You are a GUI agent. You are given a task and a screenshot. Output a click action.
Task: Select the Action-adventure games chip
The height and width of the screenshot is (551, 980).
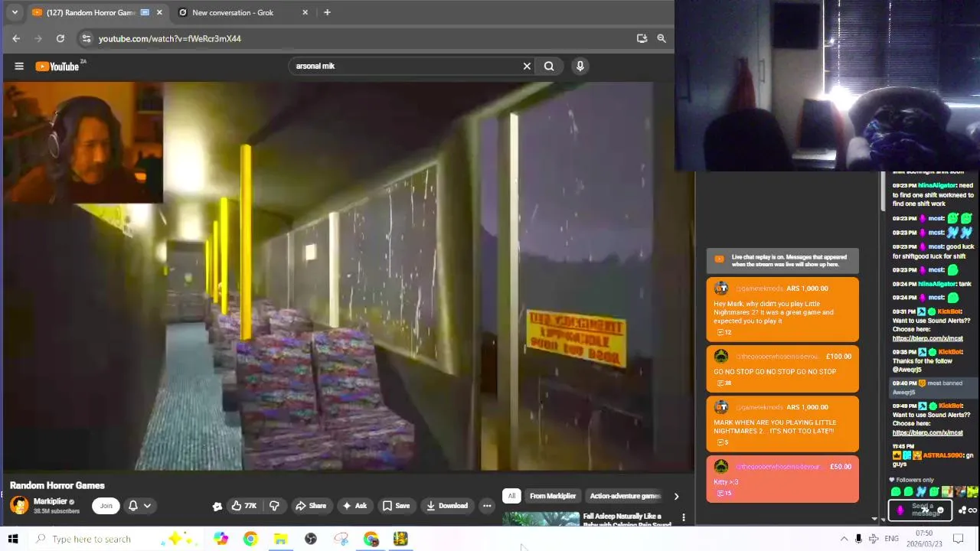pyautogui.click(x=624, y=496)
